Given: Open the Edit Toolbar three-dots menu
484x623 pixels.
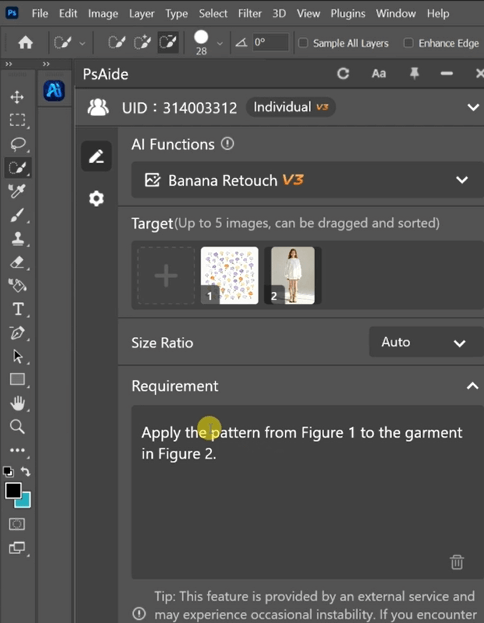Looking at the screenshot, I should coord(17,450).
